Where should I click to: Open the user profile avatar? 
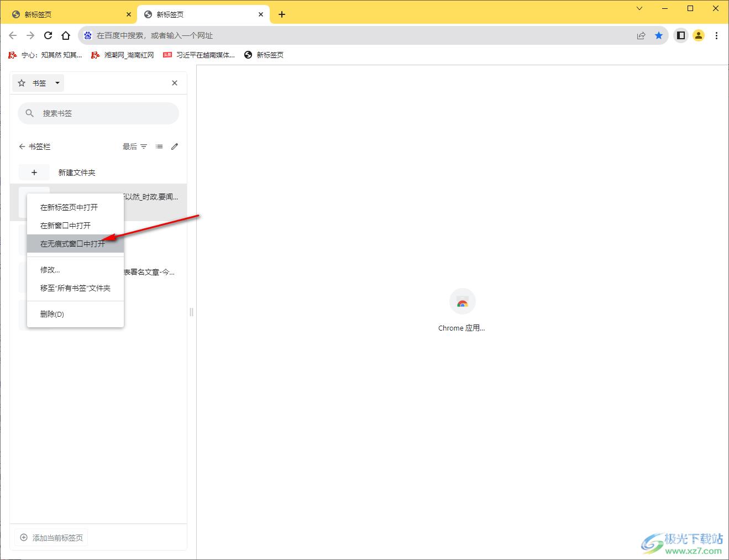click(x=699, y=35)
